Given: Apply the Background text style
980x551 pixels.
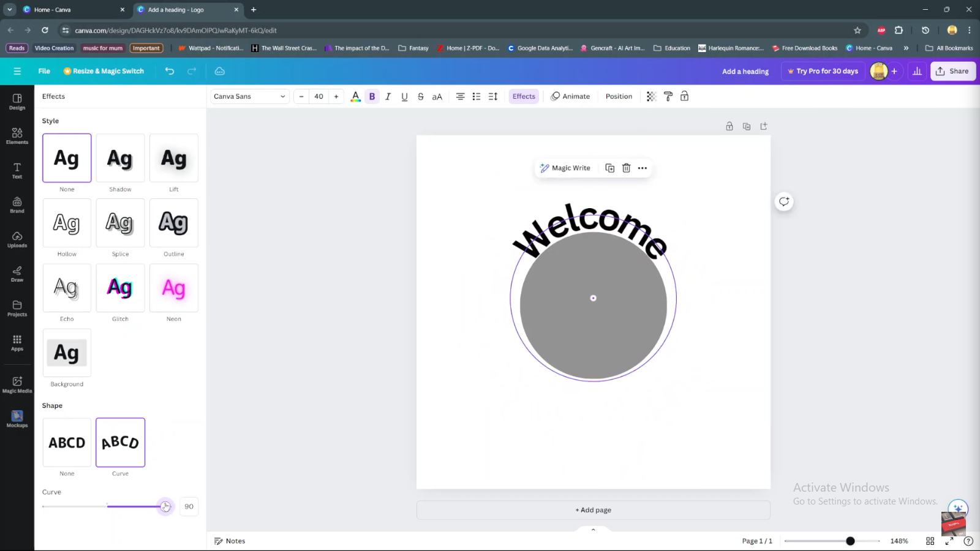Looking at the screenshot, I should pyautogui.click(x=67, y=353).
